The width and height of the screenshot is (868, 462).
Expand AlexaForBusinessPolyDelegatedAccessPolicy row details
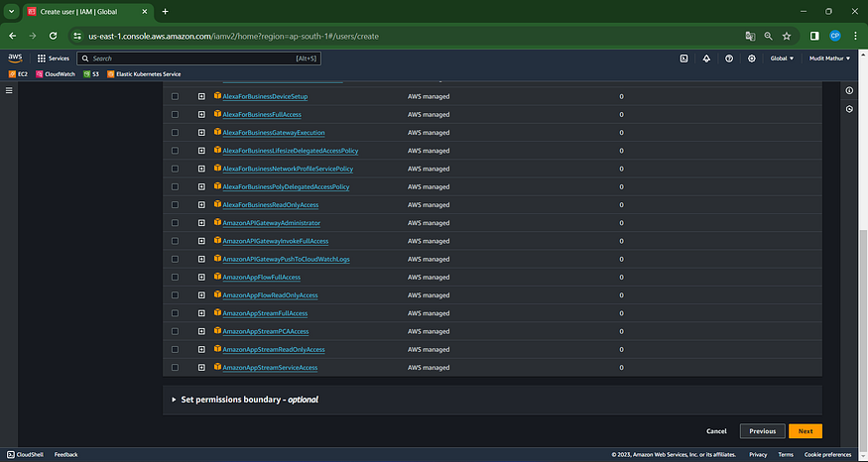[201, 187]
